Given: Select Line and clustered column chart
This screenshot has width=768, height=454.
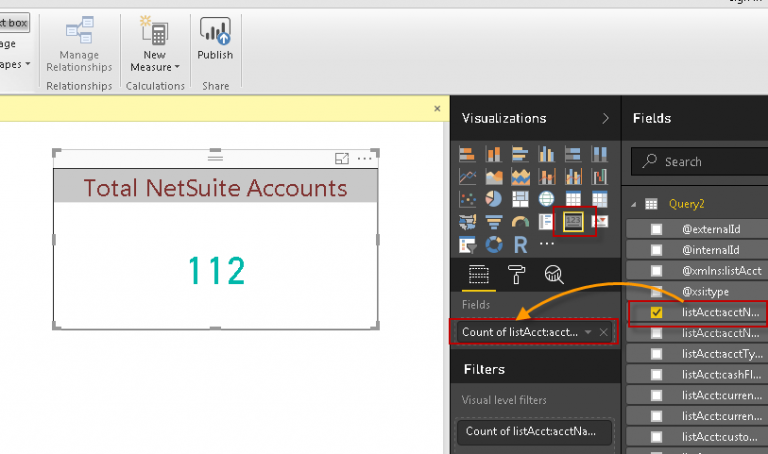Looking at the screenshot, I should (x=573, y=177).
